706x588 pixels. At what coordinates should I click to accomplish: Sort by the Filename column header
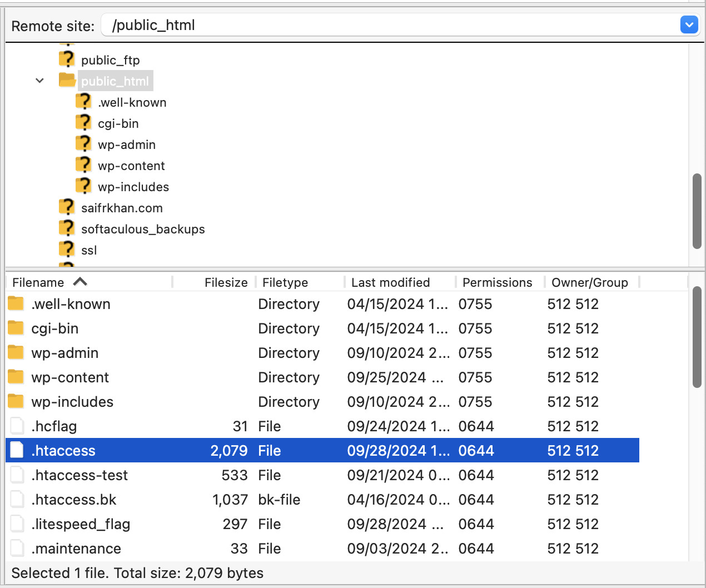pyautogui.click(x=38, y=282)
